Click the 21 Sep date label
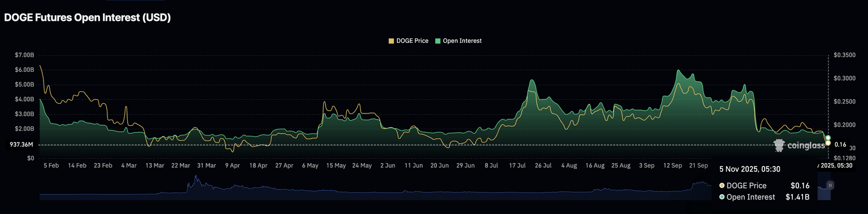 tap(698, 166)
